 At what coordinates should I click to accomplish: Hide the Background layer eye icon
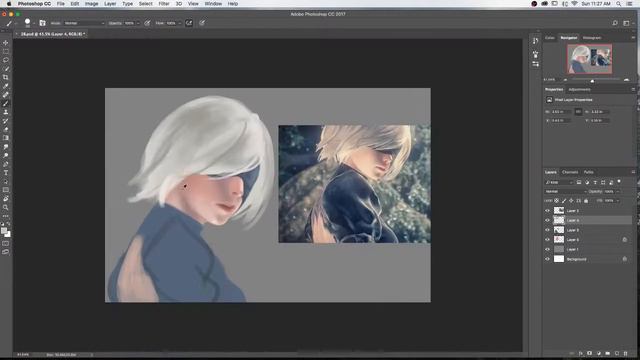pos(547,259)
